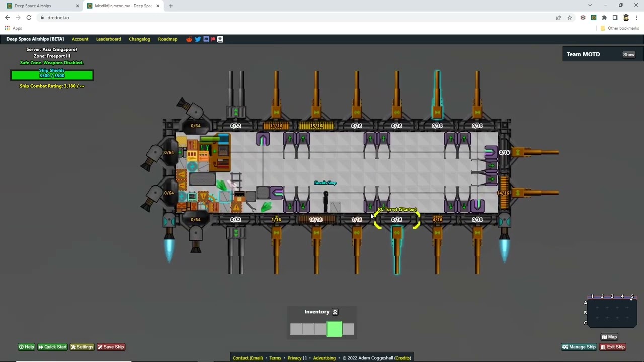644x362 pixels.
Task: Bookmark this page with star icon
Action: tap(570, 18)
